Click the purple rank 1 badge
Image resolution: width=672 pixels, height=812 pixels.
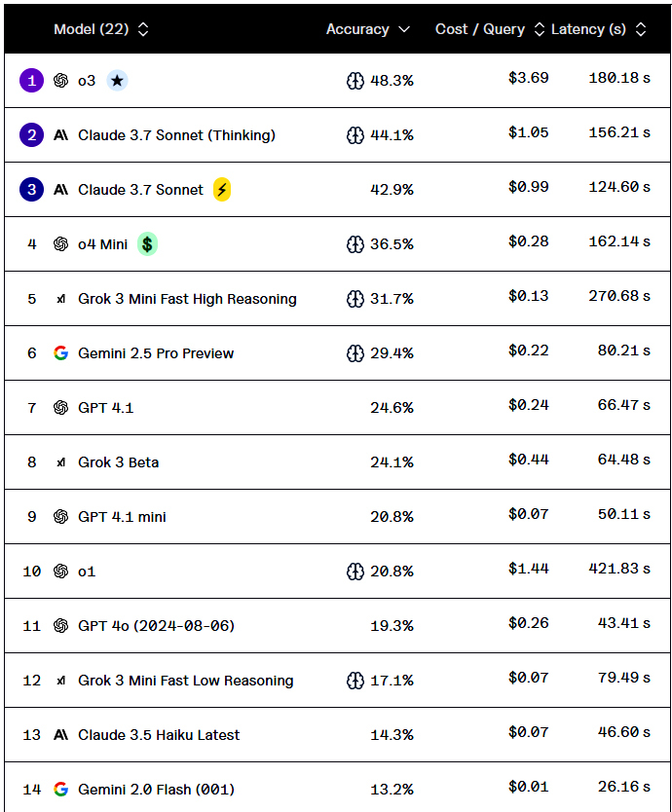31,81
